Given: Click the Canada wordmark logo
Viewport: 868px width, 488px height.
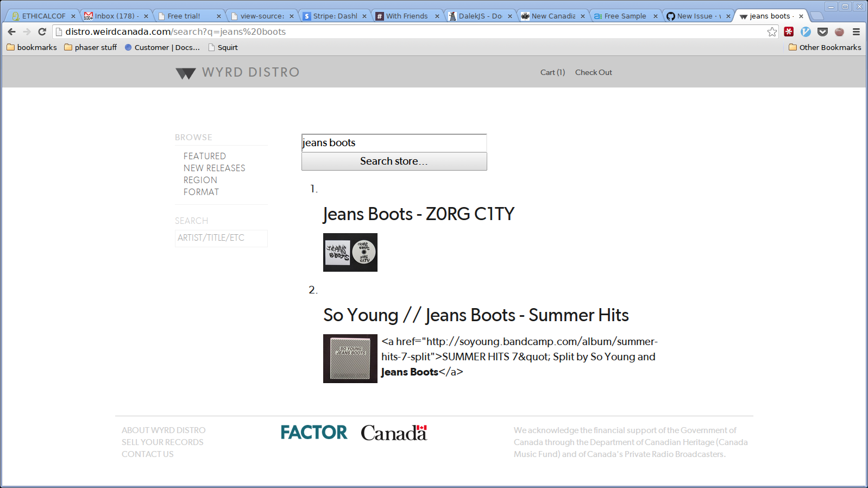Looking at the screenshot, I should (394, 433).
